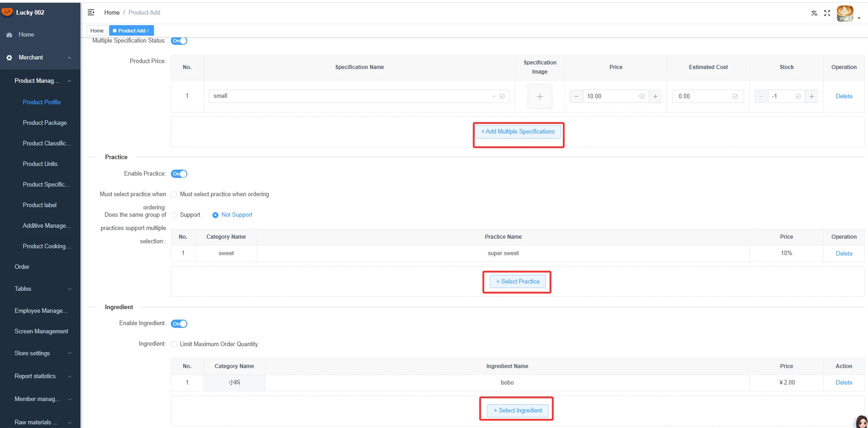Open the language translation icon
The width and height of the screenshot is (868, 428).
click(x=814, y=13)
